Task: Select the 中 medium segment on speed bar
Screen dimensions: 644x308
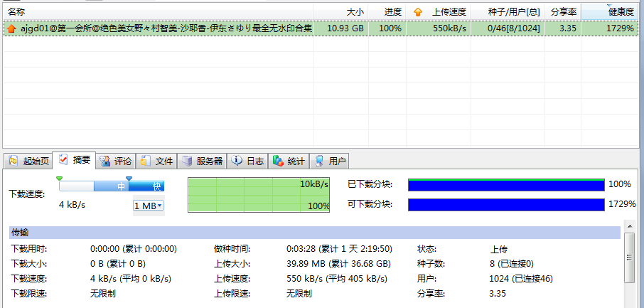Action: [x=122, y=186]
